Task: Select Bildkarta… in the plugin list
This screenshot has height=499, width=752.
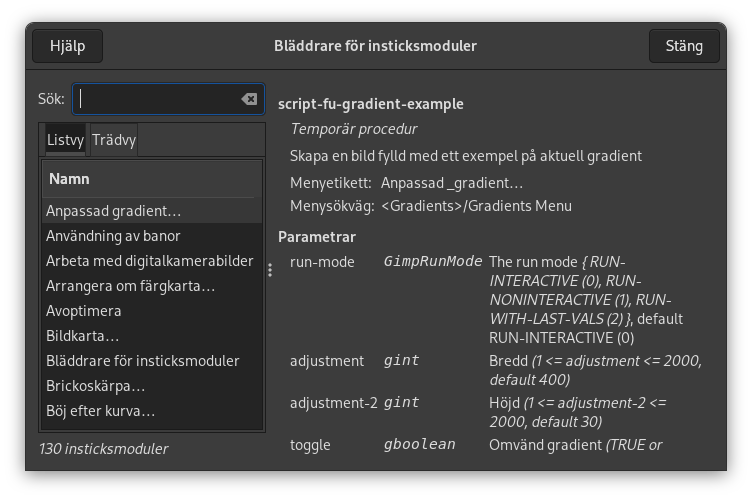Action: click(x=82, y=336)
